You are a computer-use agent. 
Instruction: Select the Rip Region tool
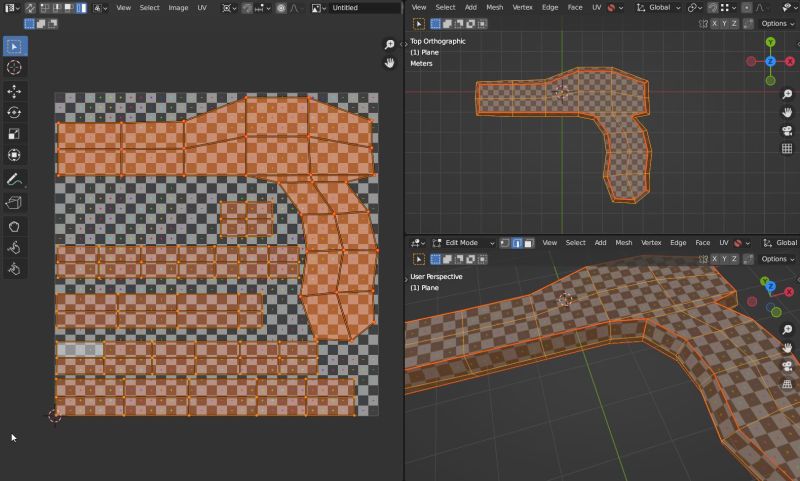[14, 202]
